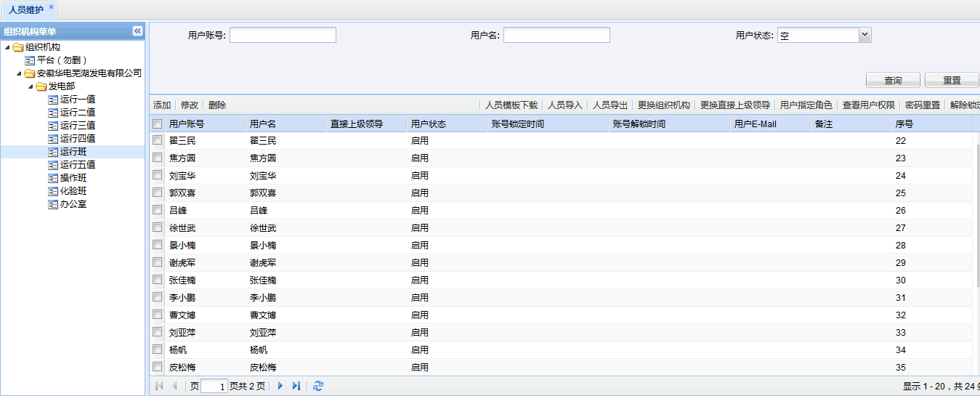The height and width of the screenshot is (396, 980).
Task: Jump to last page of results
Action: 296,386
